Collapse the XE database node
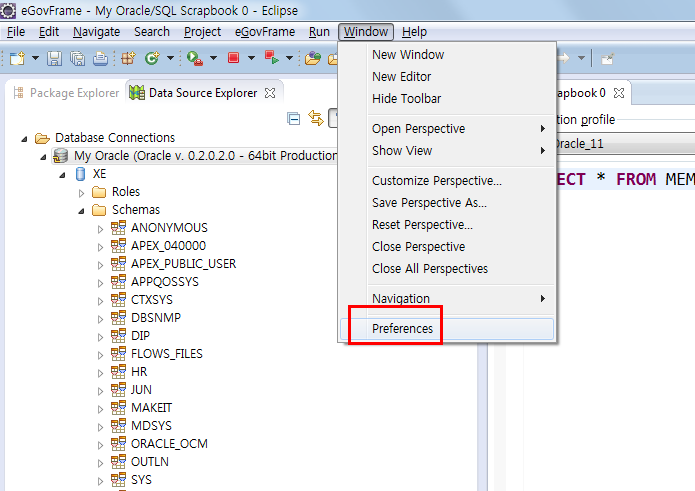 click(x=62, y=175)
